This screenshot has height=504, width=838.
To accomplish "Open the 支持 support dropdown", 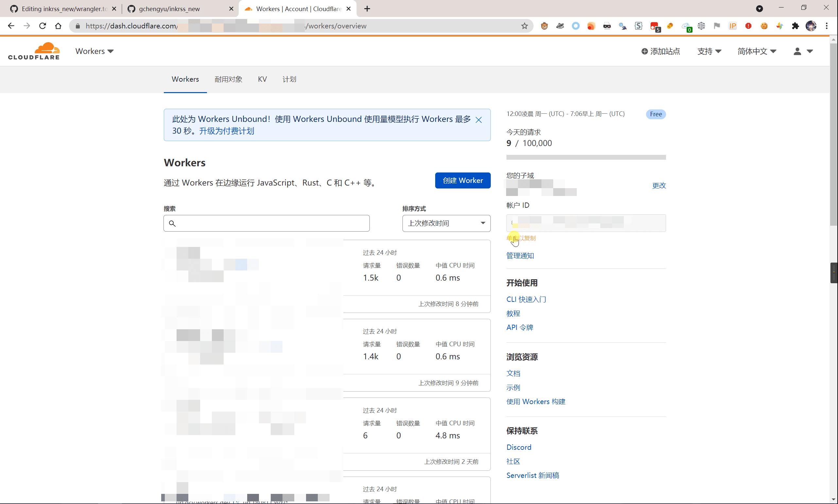I will tap(709, 51).
